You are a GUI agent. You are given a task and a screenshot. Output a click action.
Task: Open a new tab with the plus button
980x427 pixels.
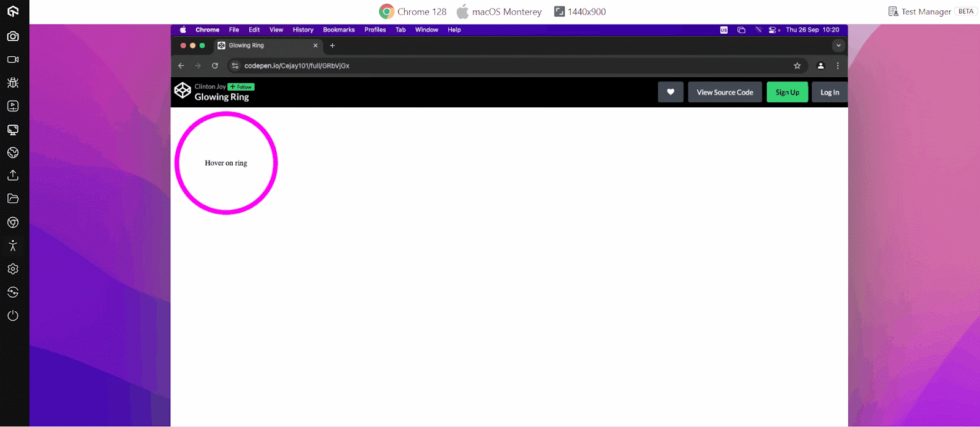tap(333, 45)
